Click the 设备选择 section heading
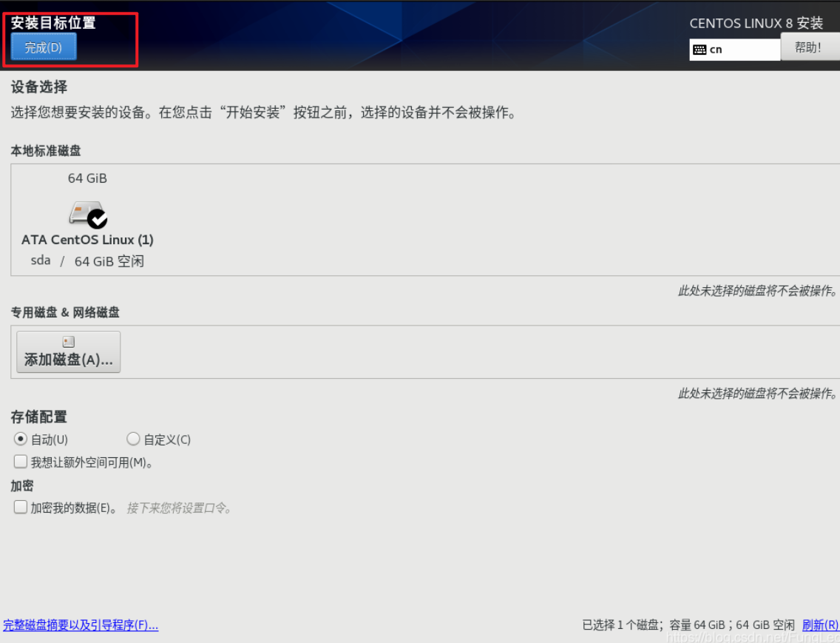This screenshot has height=643, width=840. 39,87
